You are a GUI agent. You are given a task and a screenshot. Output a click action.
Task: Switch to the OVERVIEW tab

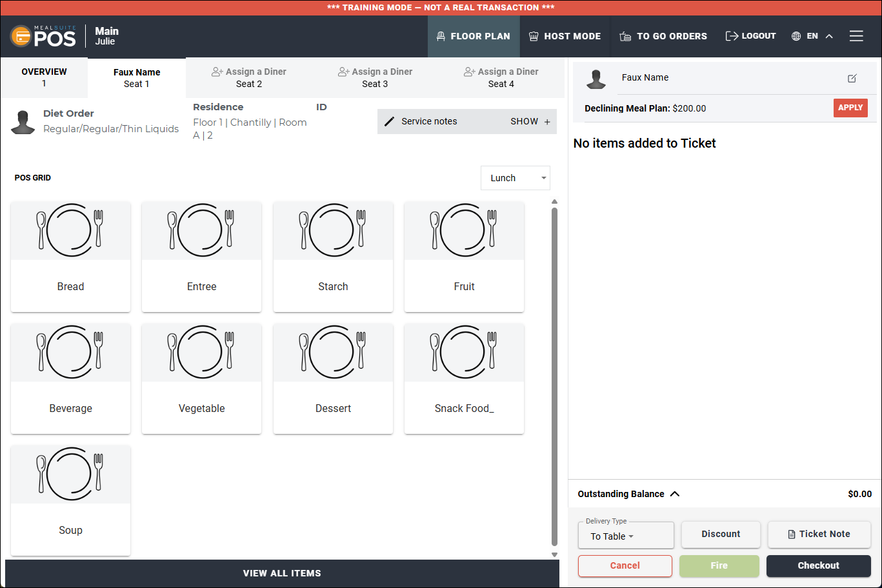[44, 77]
